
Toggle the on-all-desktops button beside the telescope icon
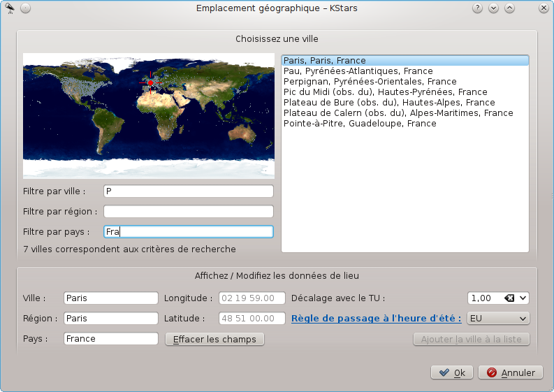25,8
